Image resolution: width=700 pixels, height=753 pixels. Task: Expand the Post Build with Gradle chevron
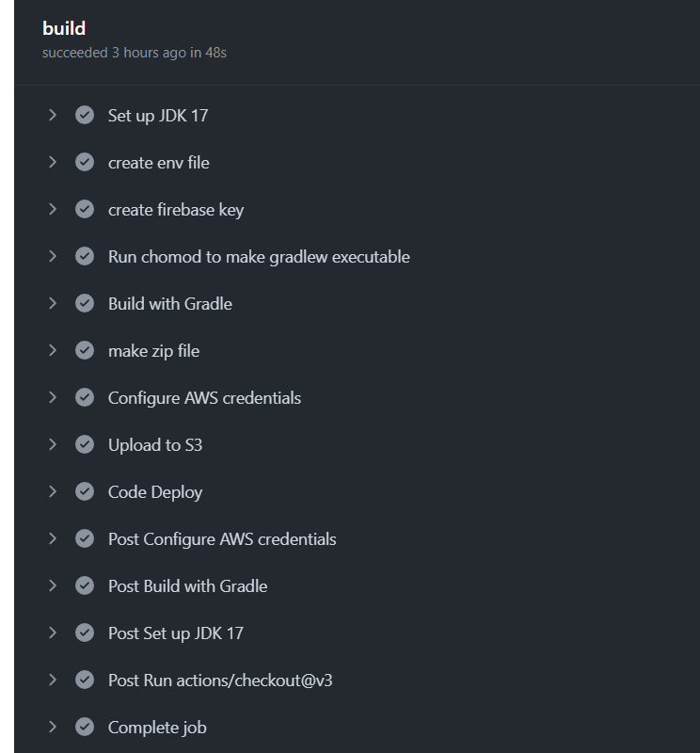pos(53,585)
